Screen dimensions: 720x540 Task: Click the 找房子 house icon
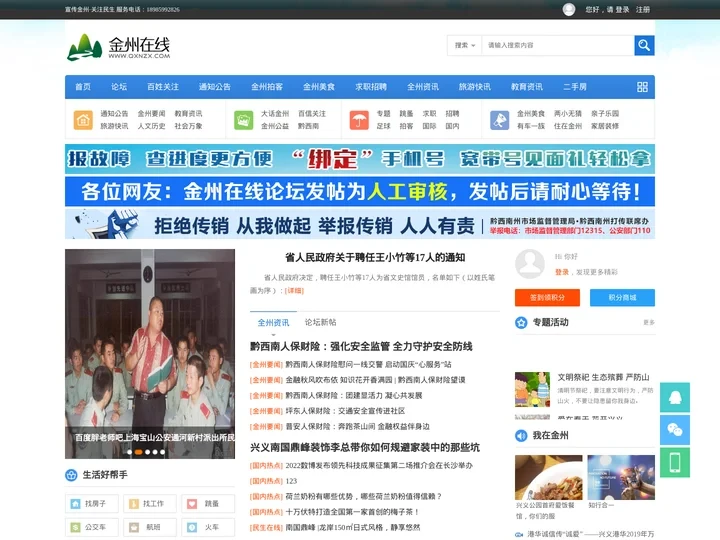coord(75,504)
